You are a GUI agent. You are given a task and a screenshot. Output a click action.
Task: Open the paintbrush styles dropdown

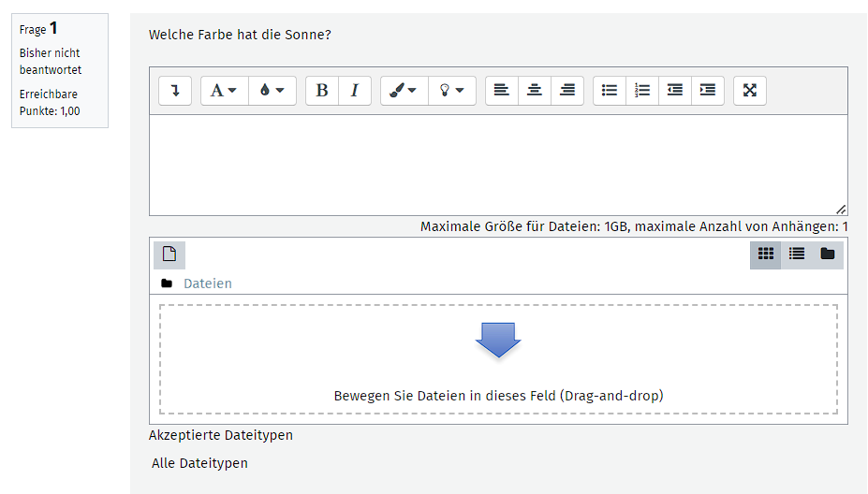tap(405, 91)
